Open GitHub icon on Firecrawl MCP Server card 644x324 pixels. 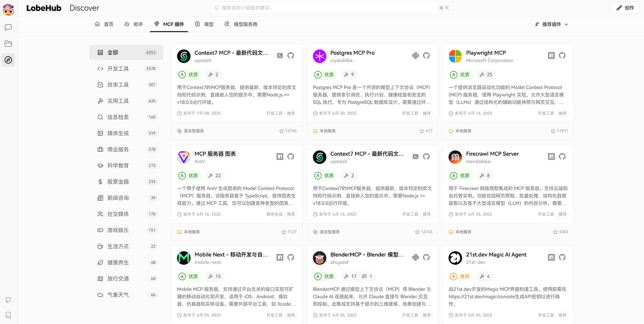pyautogui.click(x=562, y=156)
